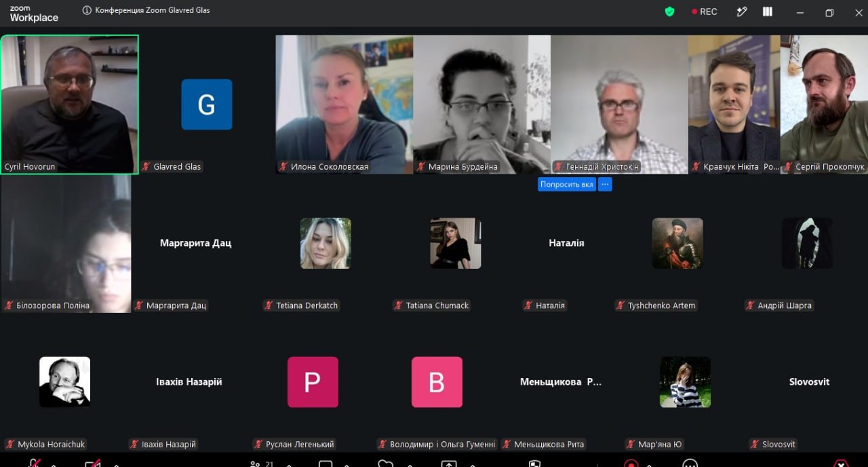
Task: Select Илона Соколовская's video tile
Action: pyautogui.click(x=344, y=105)
